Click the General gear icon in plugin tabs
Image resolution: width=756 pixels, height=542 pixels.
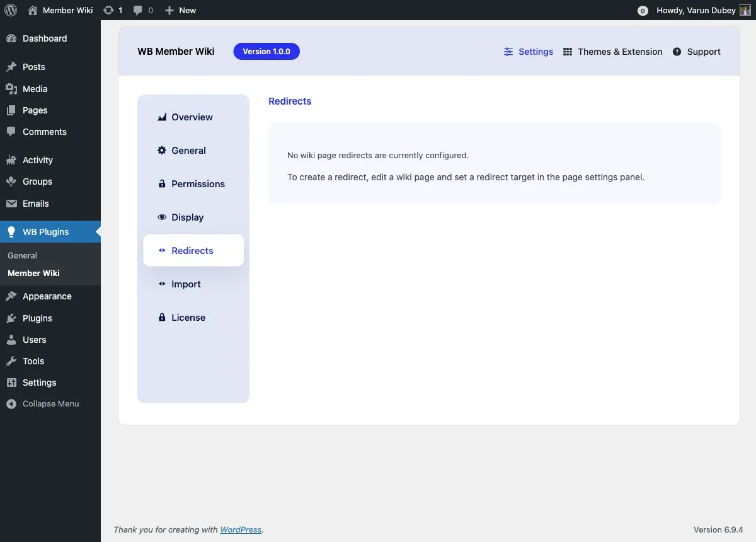pos(162,151)
